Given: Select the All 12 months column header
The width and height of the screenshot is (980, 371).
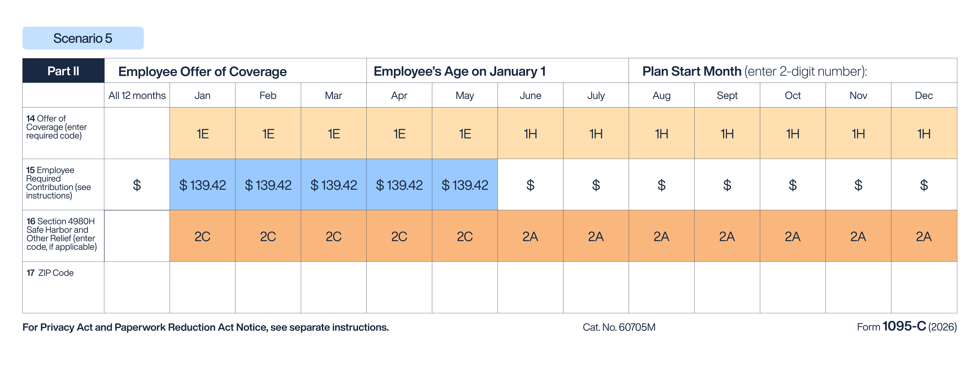Looking at the screenshot, I should pos(137,95).
